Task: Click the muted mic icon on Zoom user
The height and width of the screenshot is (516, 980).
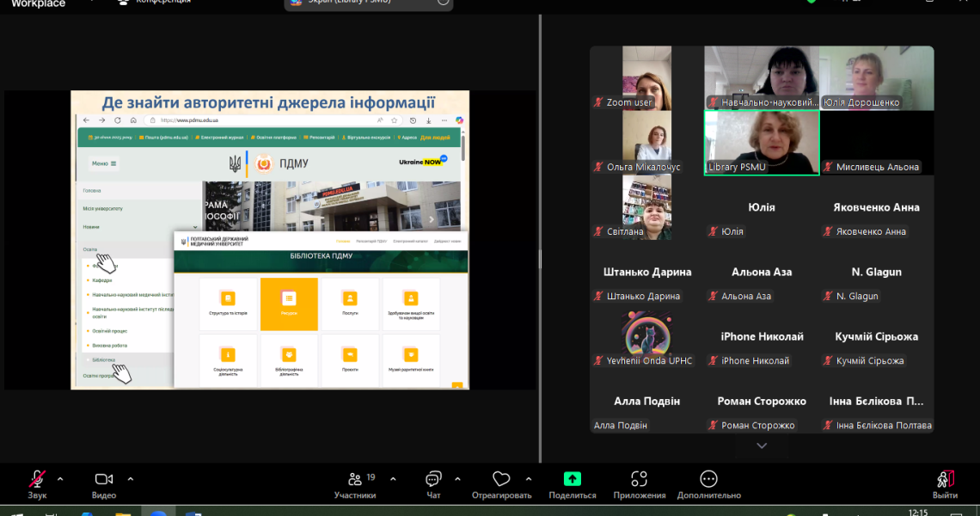Action: pyautogui.click(x=599, y=102)
